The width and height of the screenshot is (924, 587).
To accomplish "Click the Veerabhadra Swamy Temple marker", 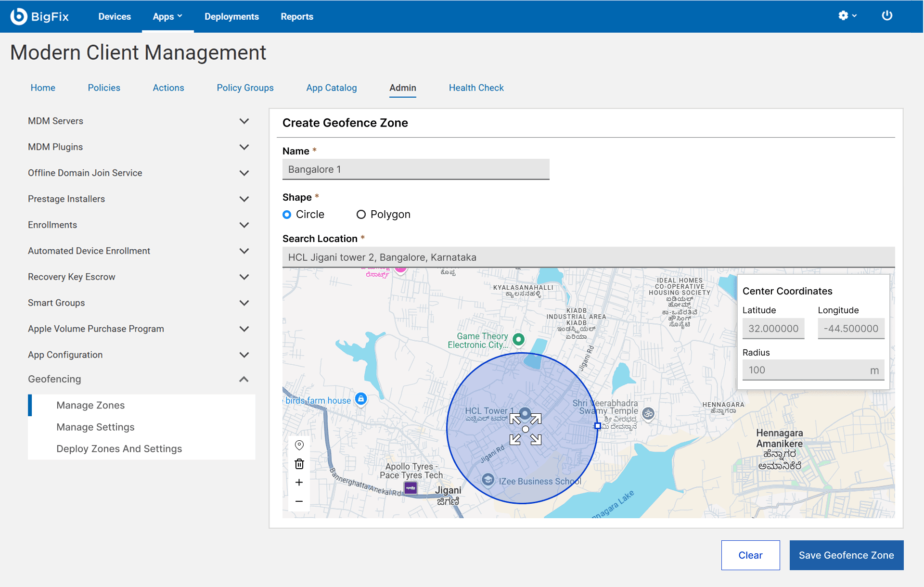I will click(648, 413).
